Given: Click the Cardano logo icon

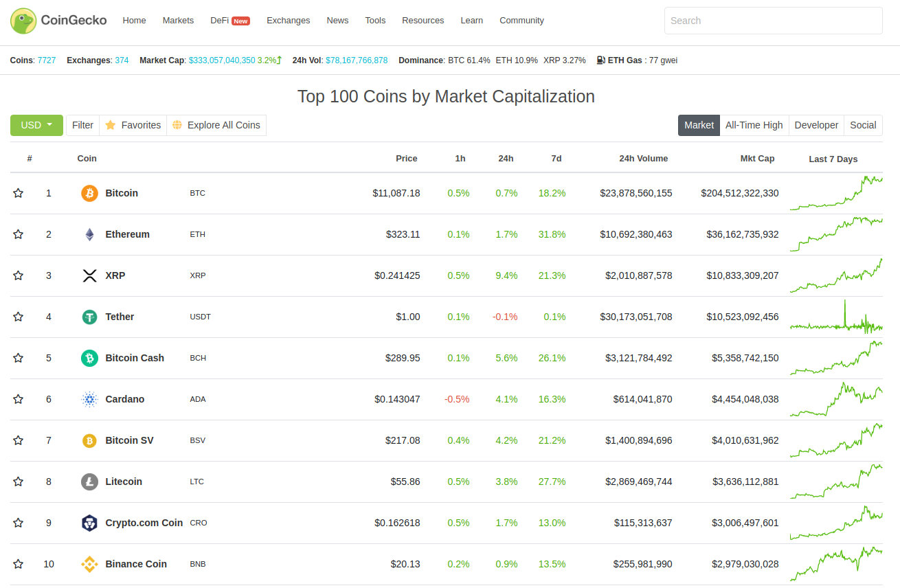Looking at the screenshot, I should pos(89,399).
